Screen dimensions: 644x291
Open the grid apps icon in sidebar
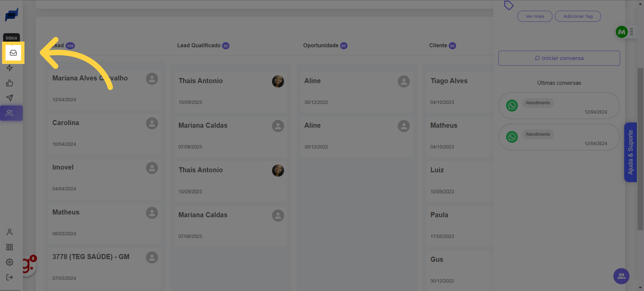coord(10,247)
